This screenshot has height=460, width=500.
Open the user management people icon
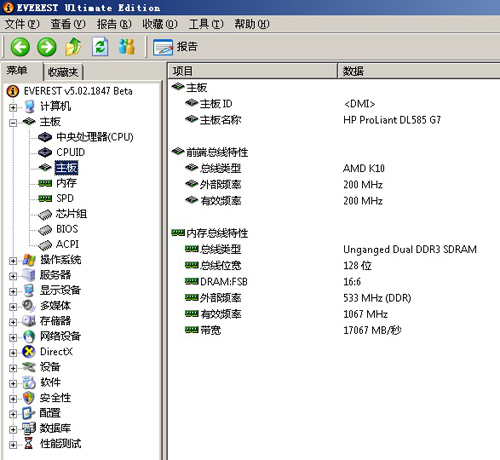(127, 47)
